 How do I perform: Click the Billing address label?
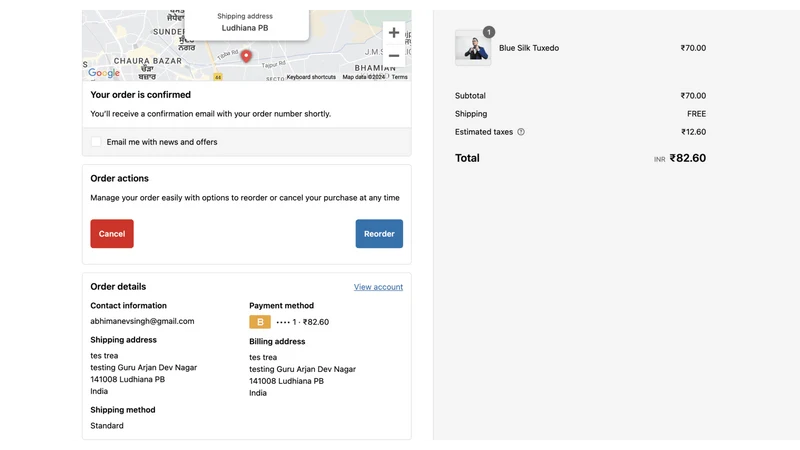pos(277,341)
